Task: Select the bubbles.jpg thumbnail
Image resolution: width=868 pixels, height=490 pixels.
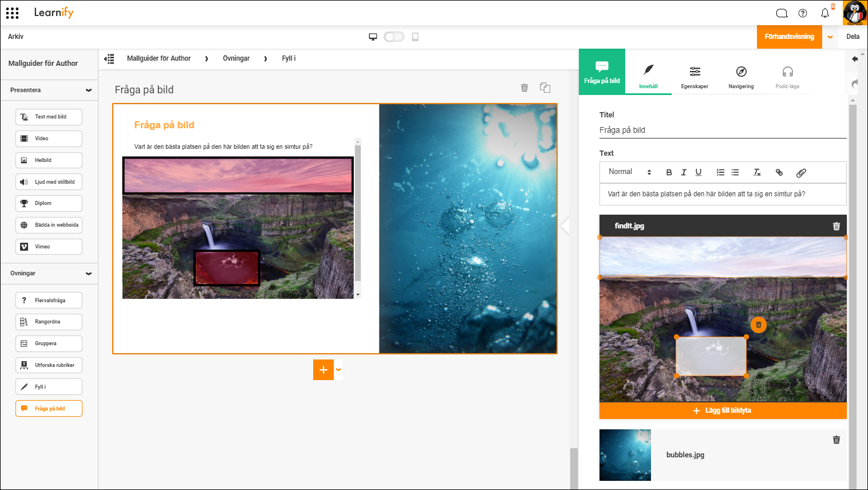Action: (x=625, y=455)
